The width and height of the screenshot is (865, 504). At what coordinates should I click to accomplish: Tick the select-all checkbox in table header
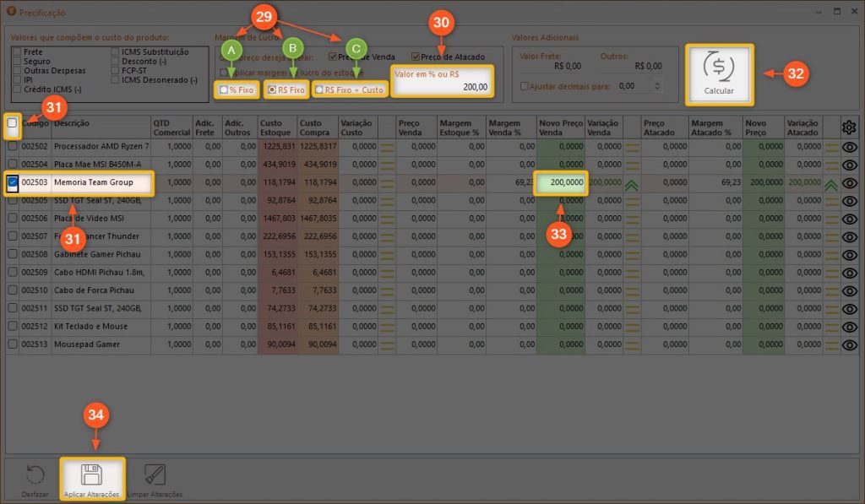coord(12,124)
